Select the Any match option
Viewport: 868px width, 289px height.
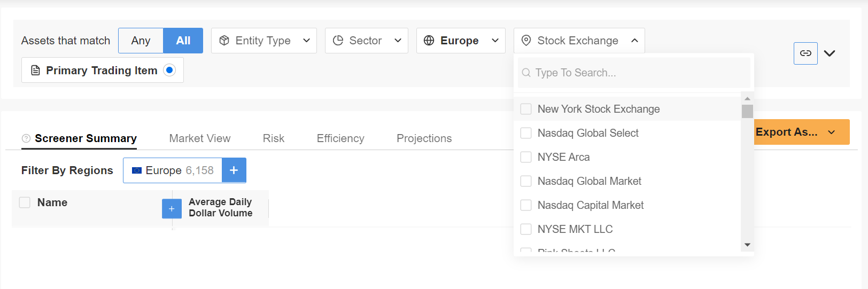tap(141, 41)
